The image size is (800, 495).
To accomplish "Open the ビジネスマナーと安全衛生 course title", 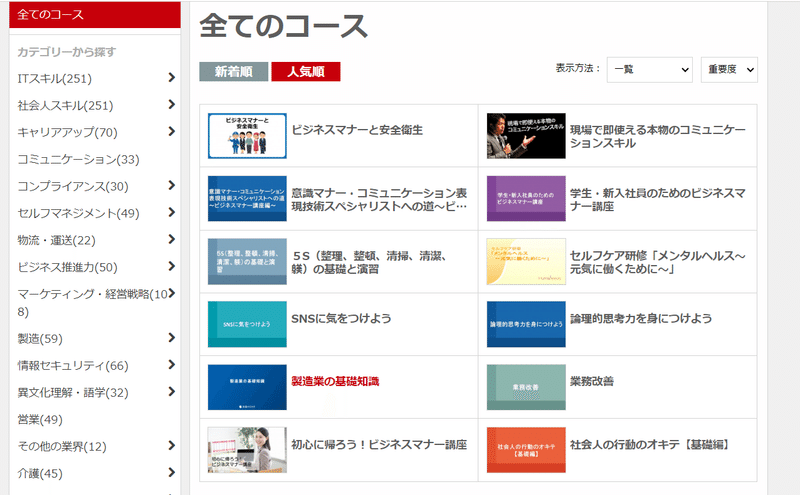I will tap(357, 130).
